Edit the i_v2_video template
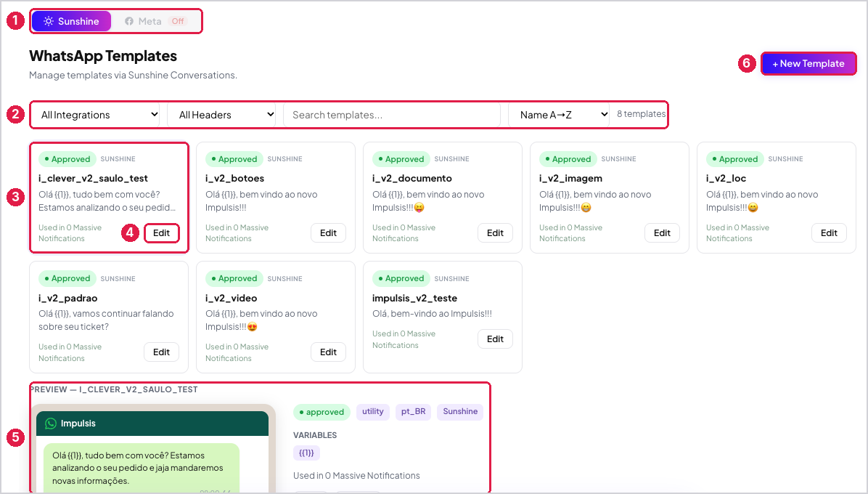 pos(328,352)
